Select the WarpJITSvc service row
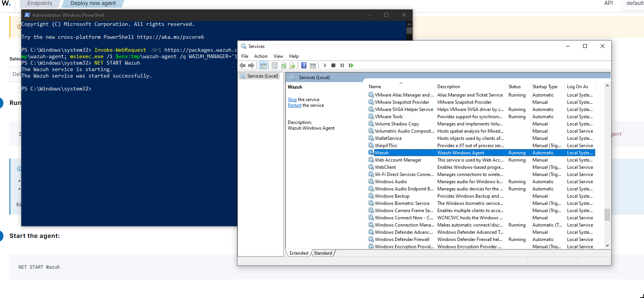Screen dimensions: 644x298 coord(481,145)
